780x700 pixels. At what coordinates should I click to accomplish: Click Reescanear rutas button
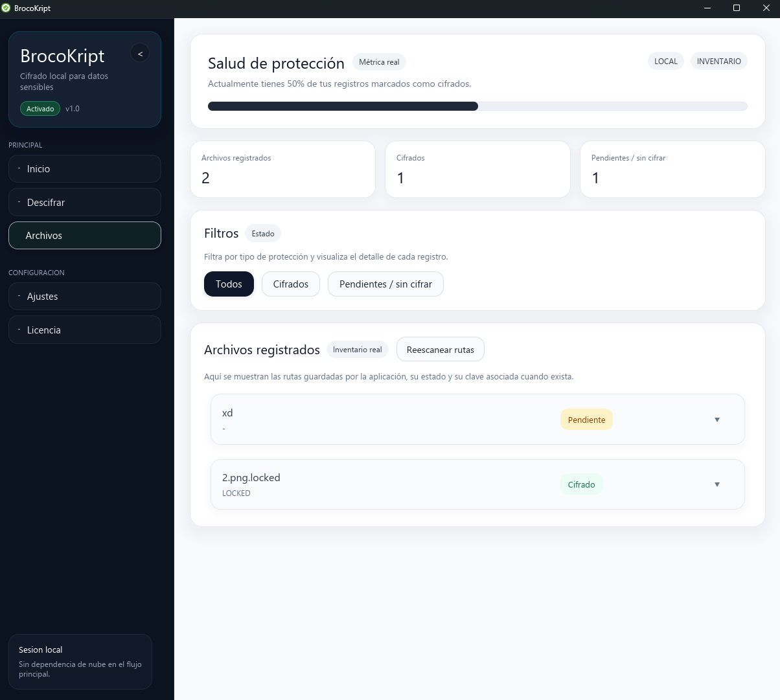[441, 350]
